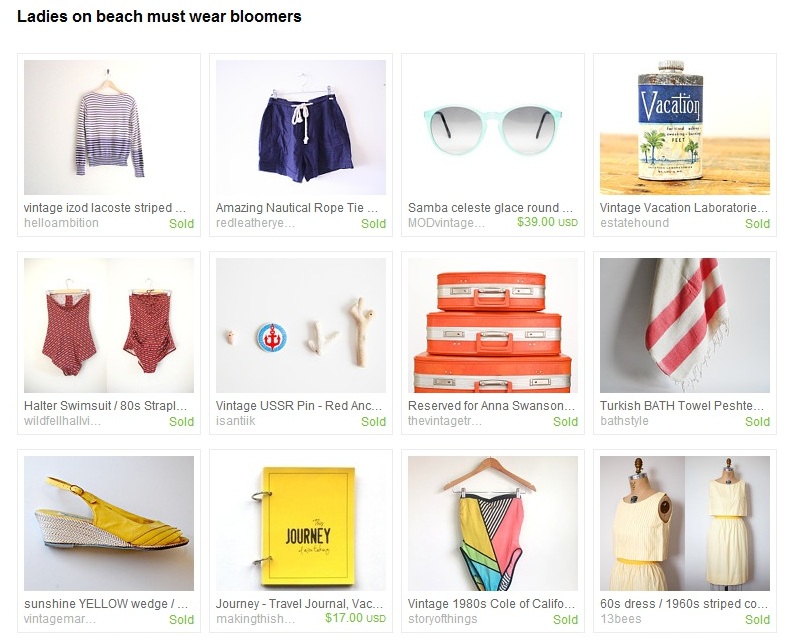This screenshot has height=637, width=796.
Task: Click the orange stacked suitcases image
Action: tap(492, 325)
